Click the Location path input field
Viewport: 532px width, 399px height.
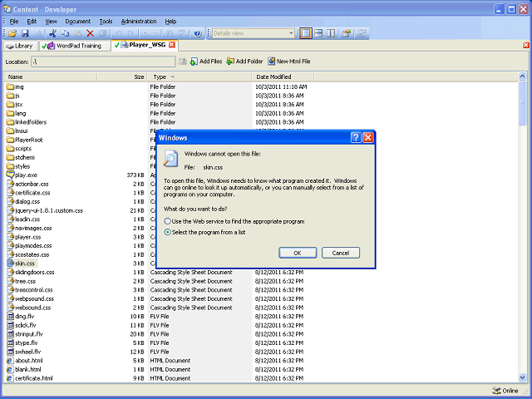103,62
